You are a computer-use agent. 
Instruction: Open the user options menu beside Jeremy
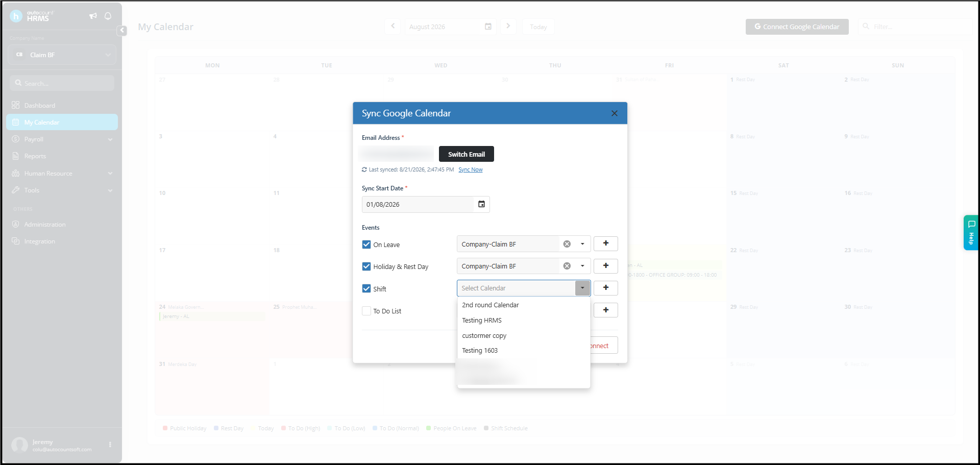(x=110, y=445)
